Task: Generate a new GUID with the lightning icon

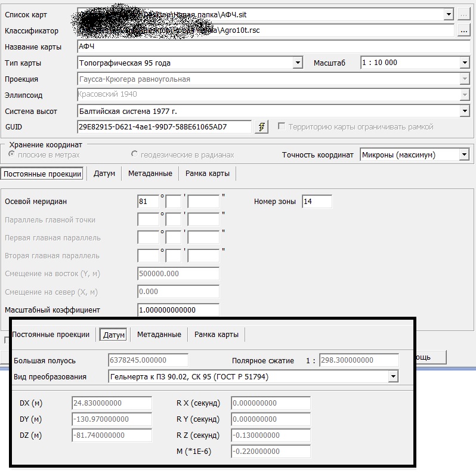Action: point(261,126)
